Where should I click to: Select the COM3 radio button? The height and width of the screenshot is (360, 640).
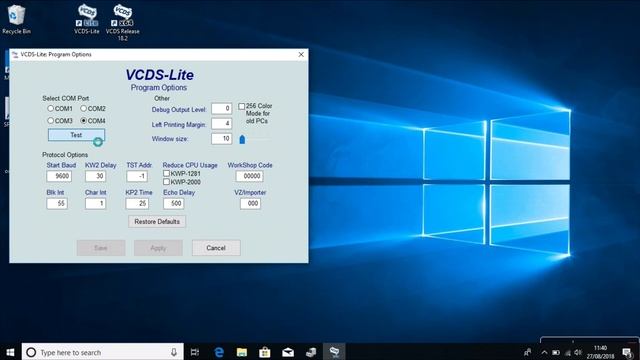click(x=51, y=121)
